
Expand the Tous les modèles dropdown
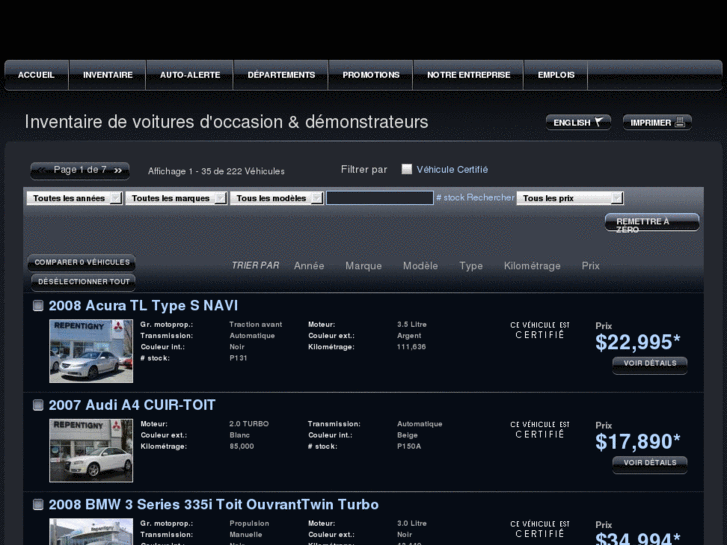pos(277,198)
